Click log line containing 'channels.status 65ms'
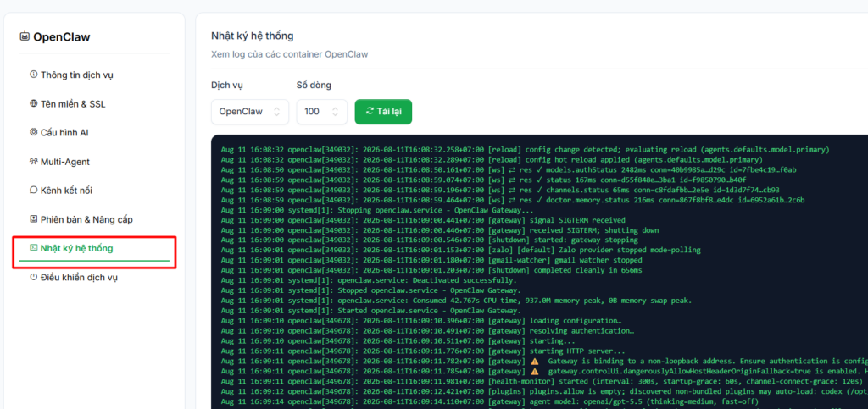The height and width of the screenshot is (409, 868). (x=500, y=189)
